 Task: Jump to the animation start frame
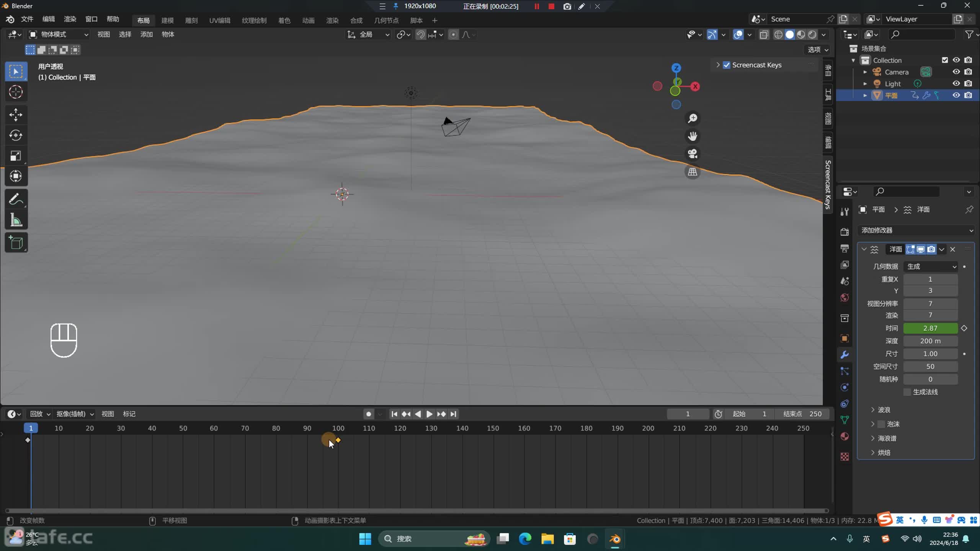coord(394,414)
